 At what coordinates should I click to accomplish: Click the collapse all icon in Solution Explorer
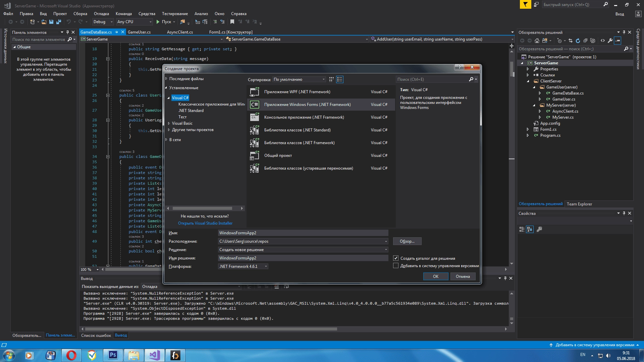coord(585,41)
